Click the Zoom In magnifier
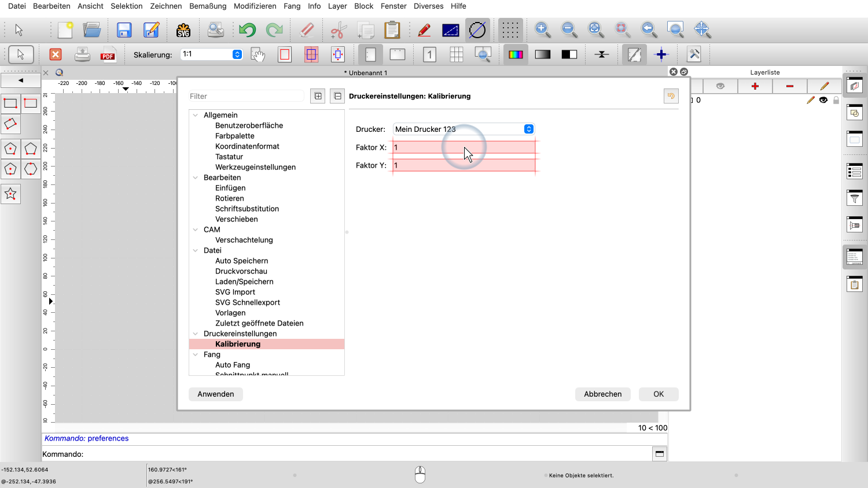 coord(542,29)
